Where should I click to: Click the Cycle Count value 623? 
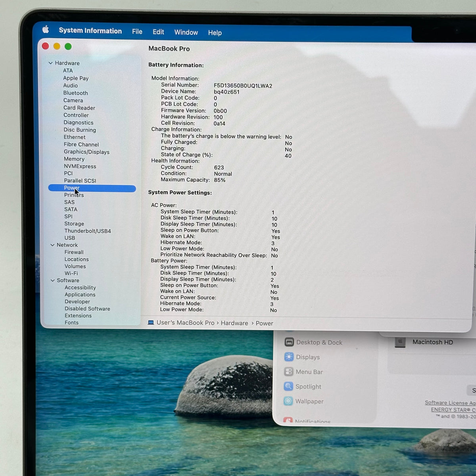219,167
